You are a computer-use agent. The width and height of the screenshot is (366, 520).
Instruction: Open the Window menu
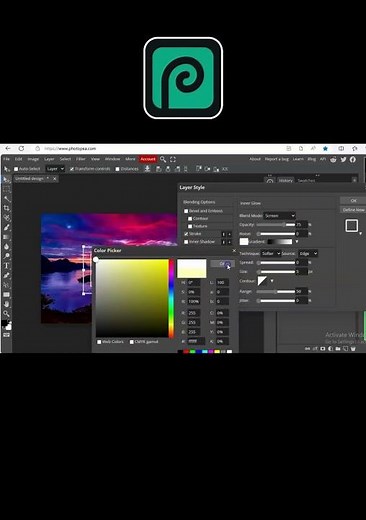[x=112, y=159]
